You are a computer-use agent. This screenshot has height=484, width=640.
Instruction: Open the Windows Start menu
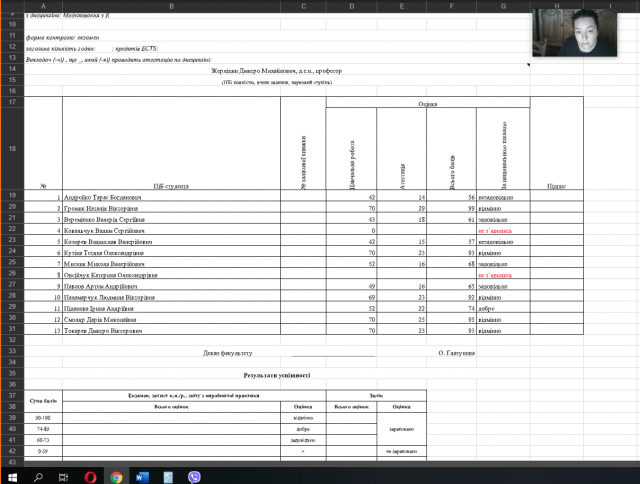[12, 477]
